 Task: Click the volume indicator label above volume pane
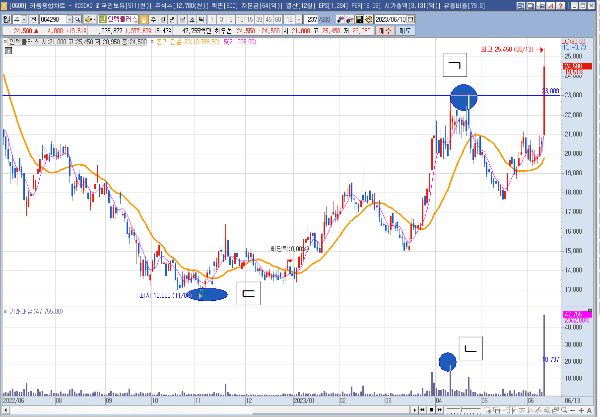coord(34,311)
